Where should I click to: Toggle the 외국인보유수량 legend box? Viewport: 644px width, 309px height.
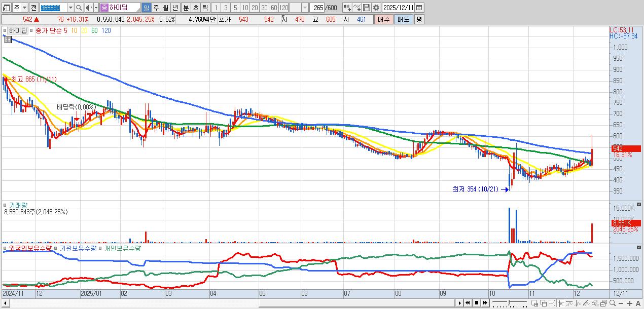pyautogui.click(x=5, y=249)
